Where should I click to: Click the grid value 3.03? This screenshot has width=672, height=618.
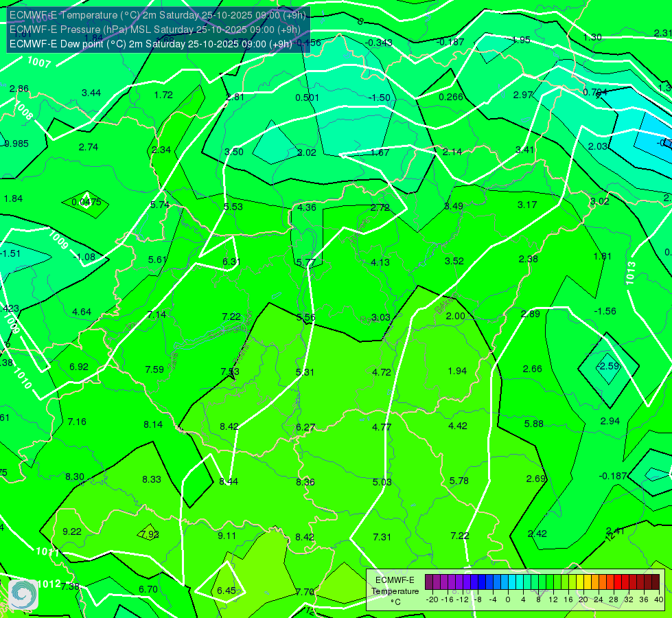pyautogui.click(x=380, y=317)
